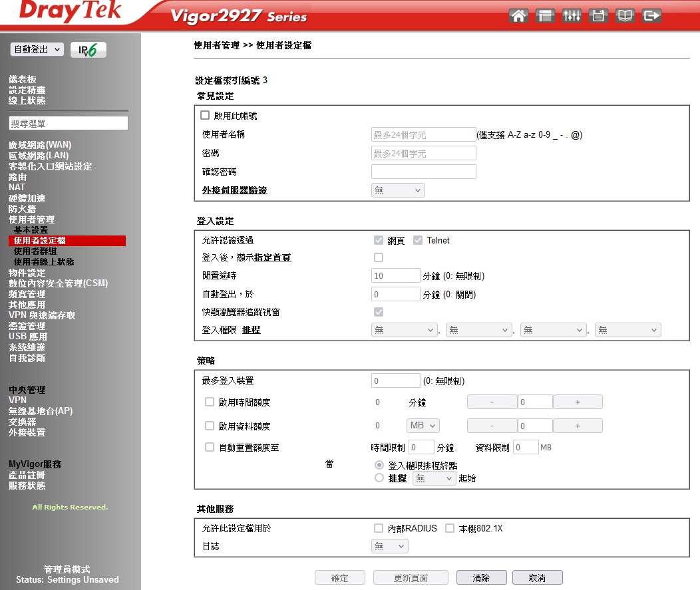This screenshot has width=700, height=590.
Task: Open the 自動登出 dropdown in sidebar
Action: click(x=37, y=50)
